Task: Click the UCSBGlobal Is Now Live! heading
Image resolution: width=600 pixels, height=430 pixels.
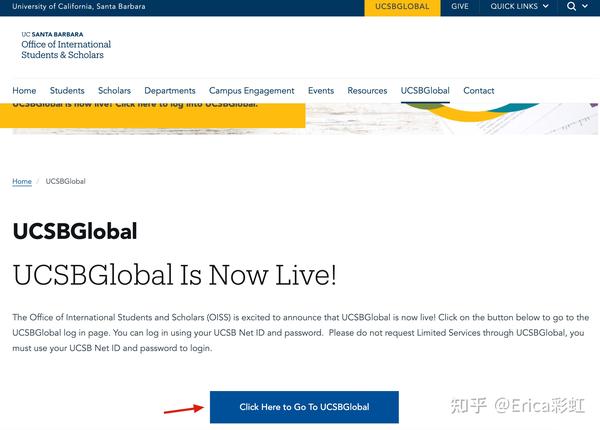Action: tap(174, 275)
